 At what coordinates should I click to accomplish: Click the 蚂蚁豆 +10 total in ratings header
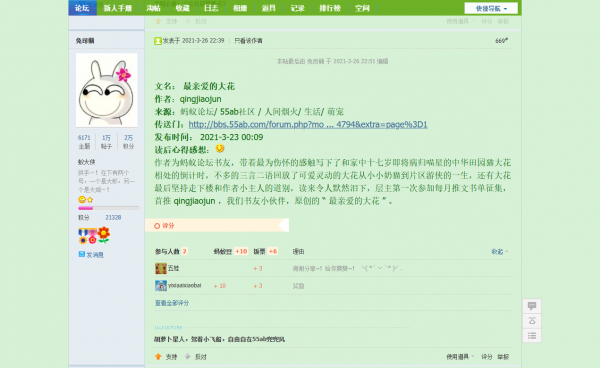point(231,251)
